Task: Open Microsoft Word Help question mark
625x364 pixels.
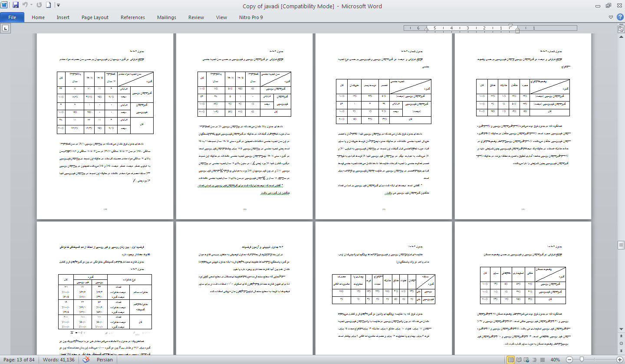Action: tap(619, 17)
